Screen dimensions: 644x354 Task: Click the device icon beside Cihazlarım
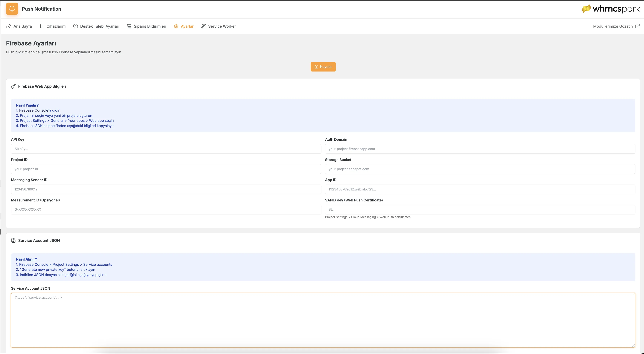pos(42,26)
